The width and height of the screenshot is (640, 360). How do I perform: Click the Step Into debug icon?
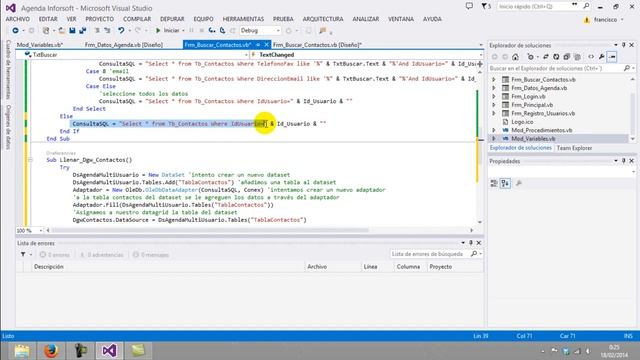212,31
